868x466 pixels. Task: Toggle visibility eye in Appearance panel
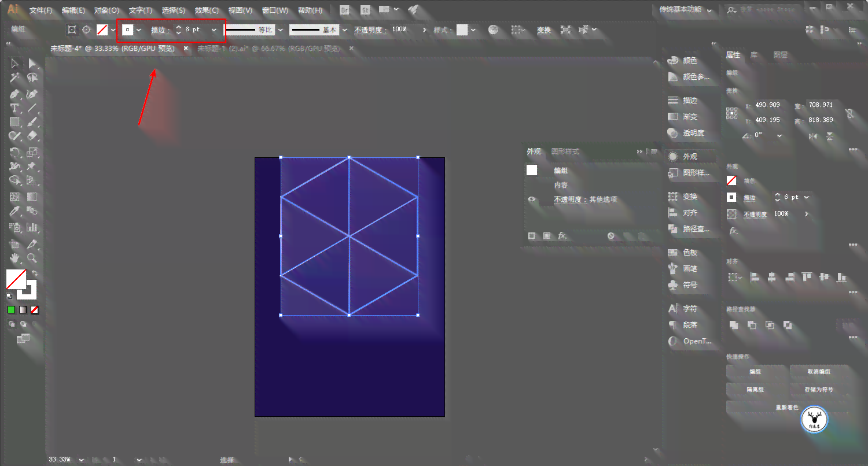coord(532,199)
